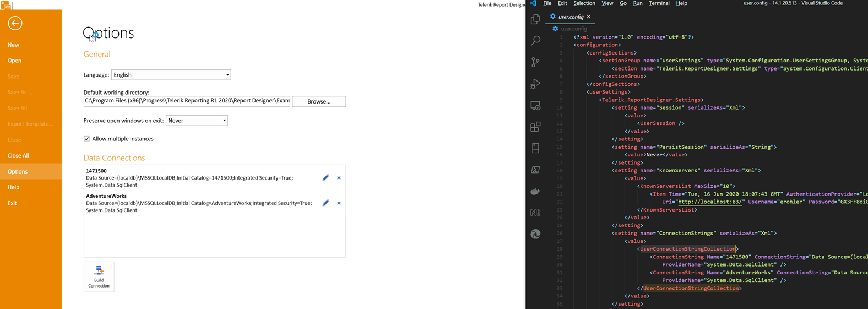
Task: Close the user.config editor tab
Action: [589, 17]
